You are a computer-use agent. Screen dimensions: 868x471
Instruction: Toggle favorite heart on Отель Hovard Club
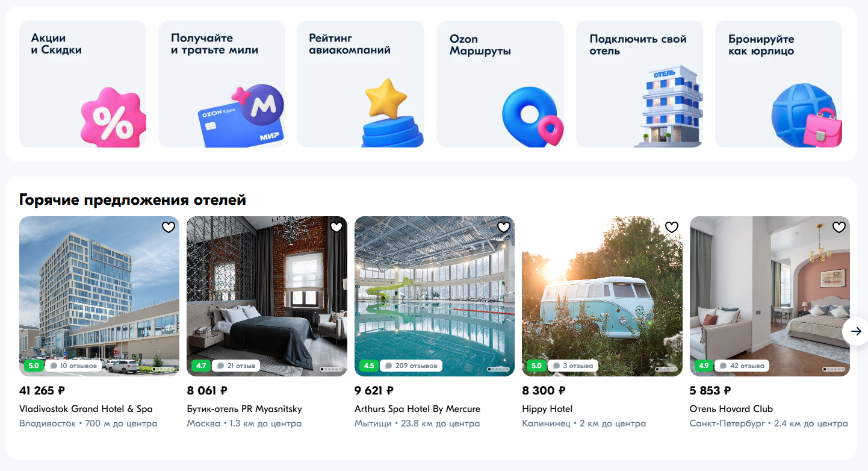(839, 227)
